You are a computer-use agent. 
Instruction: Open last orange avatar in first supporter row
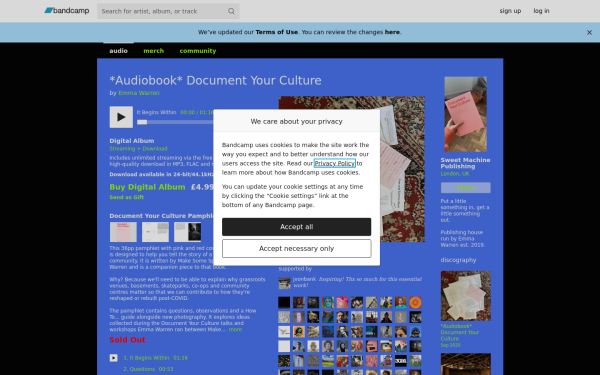[415, 302]
